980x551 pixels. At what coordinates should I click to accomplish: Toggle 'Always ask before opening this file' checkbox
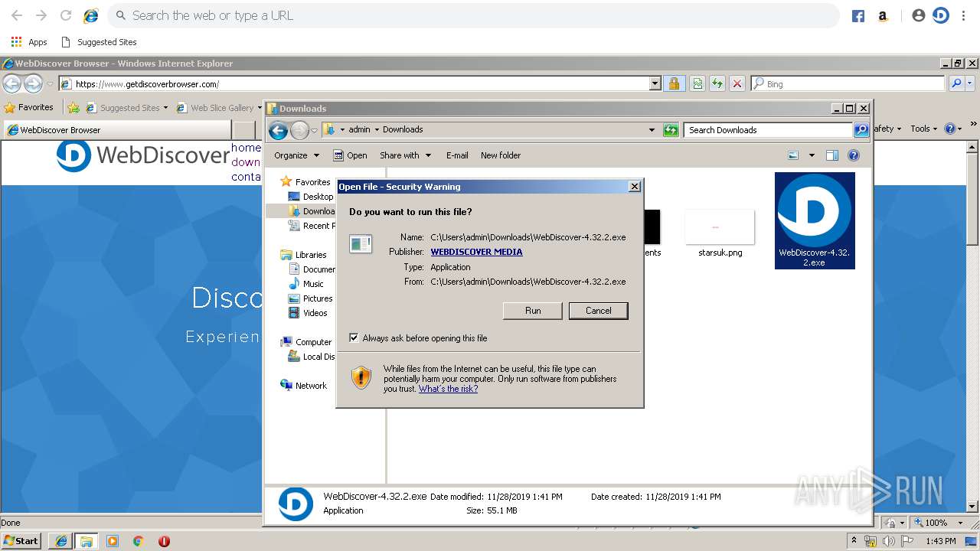[354, 337]
